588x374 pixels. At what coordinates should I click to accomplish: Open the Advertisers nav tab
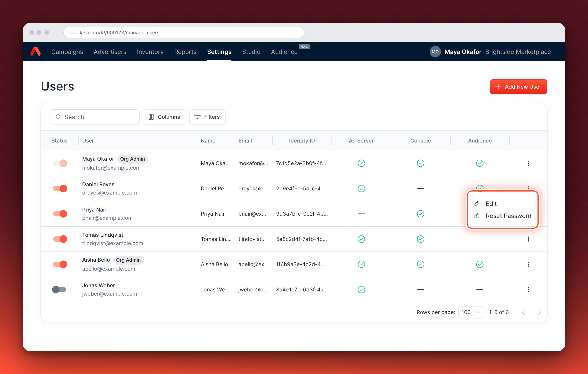tap(110, 52)
